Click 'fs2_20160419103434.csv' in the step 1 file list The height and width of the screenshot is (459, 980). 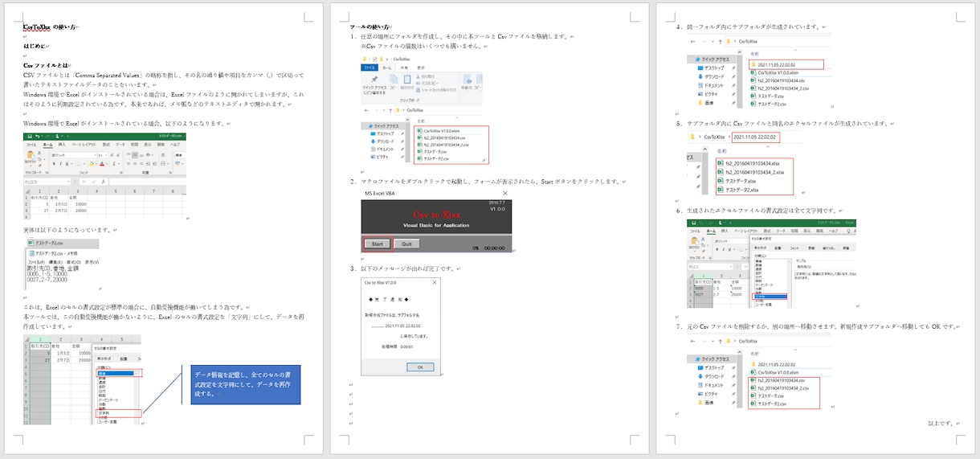(x=443, y=137)
